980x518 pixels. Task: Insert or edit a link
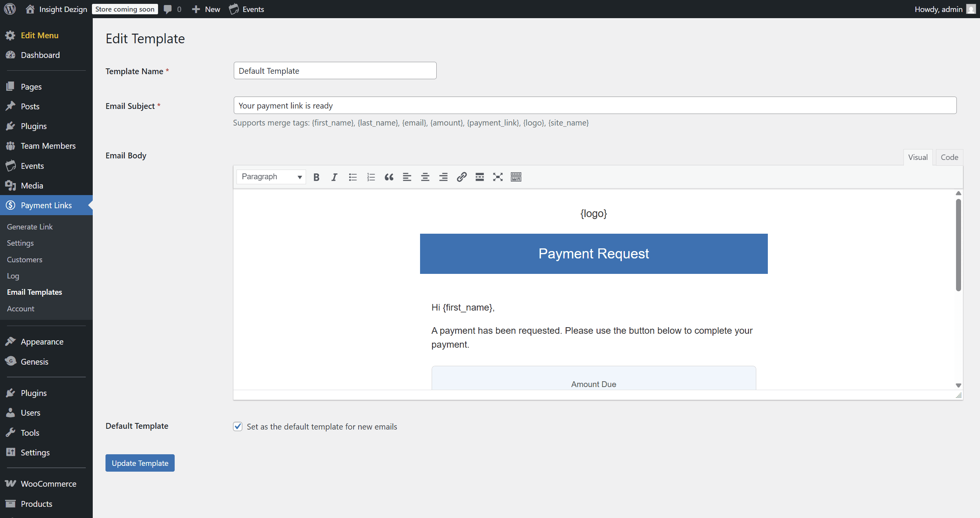[x=461, y=177]
